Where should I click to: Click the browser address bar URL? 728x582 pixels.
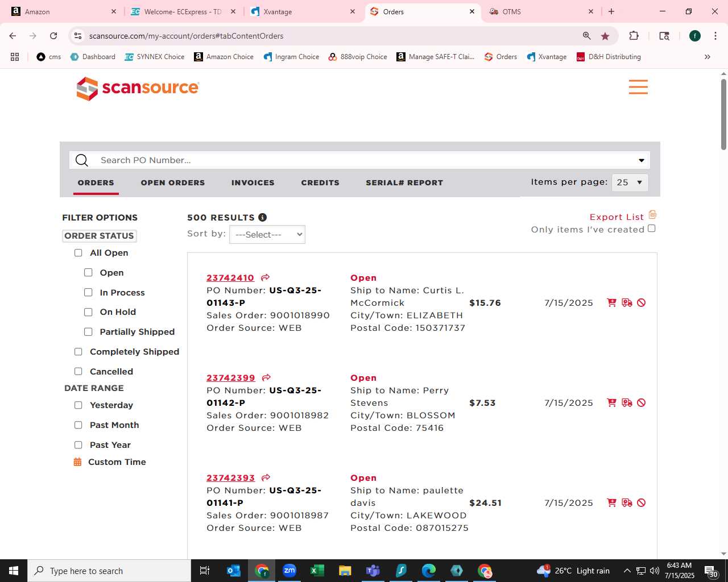click(x=186, y=36)
